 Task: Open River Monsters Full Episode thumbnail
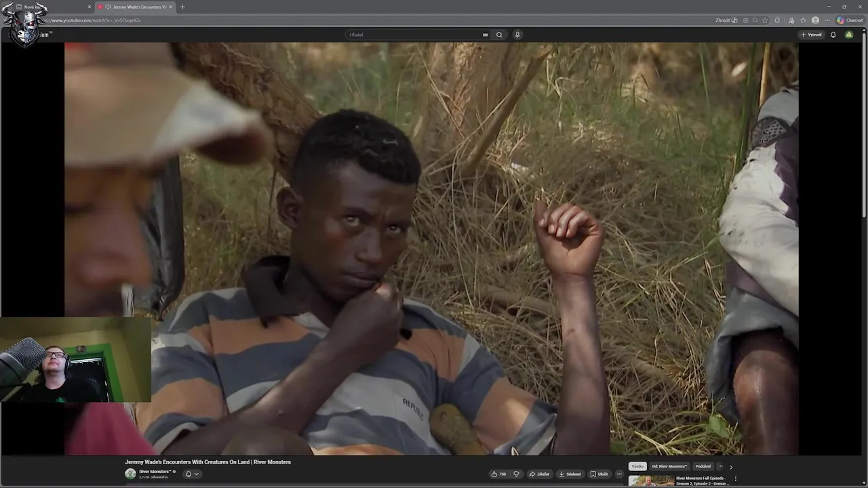651,481
